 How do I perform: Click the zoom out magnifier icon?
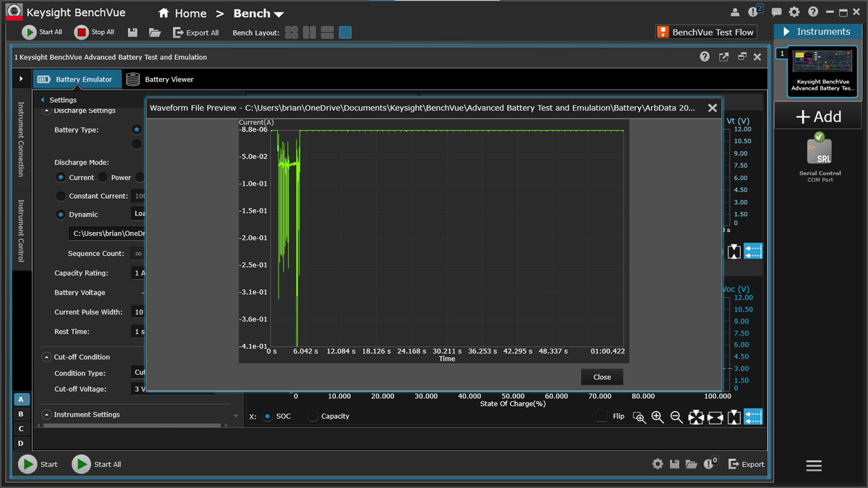click(676, 417)
